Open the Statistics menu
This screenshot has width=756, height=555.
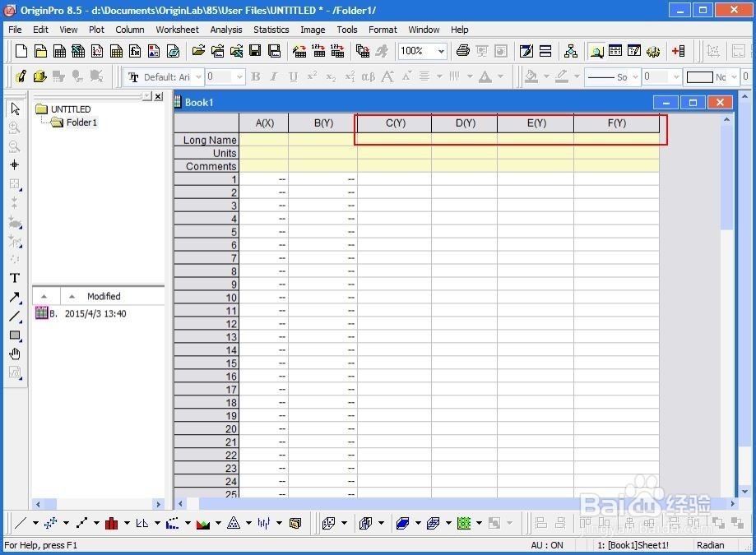(271, 30)
